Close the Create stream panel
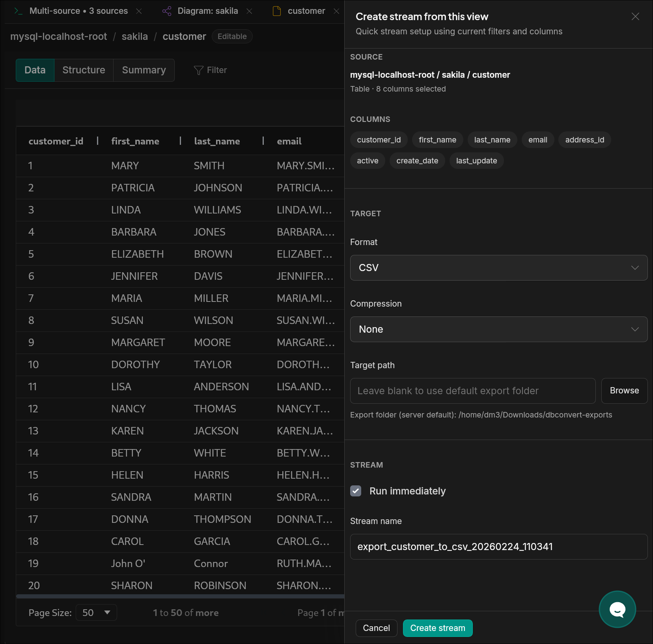 [635, 17]
